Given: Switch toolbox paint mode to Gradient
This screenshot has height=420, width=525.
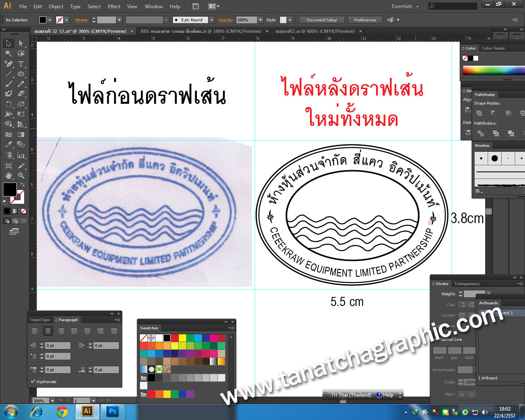Looking at the screenshot, I should [x=15, y=211].
